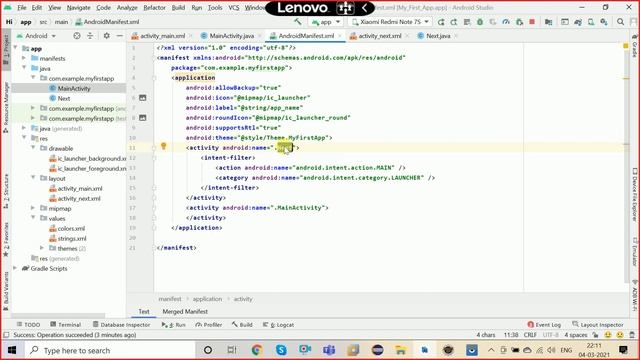Open the Run tool window

pos(173,324)
